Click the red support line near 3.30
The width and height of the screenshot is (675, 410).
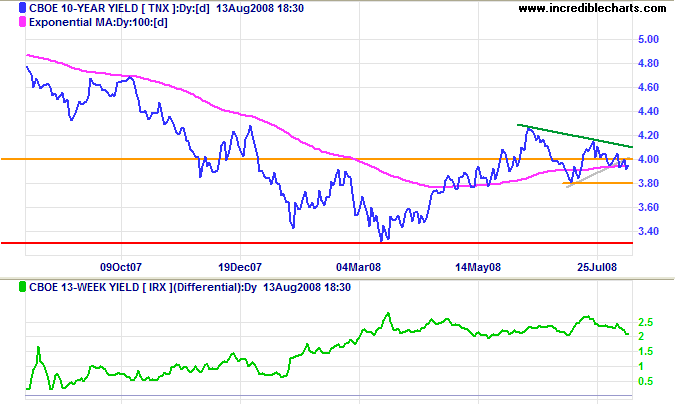[x=317, y=243]
